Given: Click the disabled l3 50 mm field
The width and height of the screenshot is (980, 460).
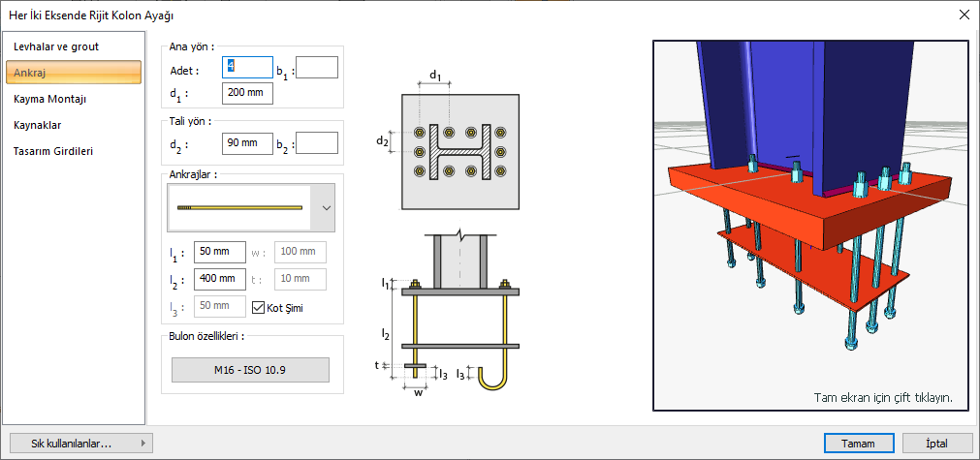Looking at the screenshot, I should click(x=220, y=306).
